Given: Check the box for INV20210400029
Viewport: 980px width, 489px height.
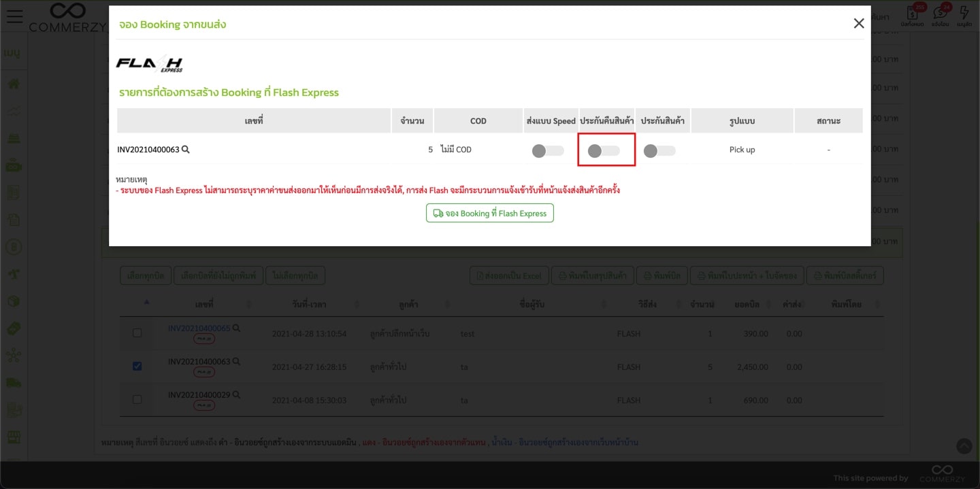Looking at the screenshot, I should (137, 399).
